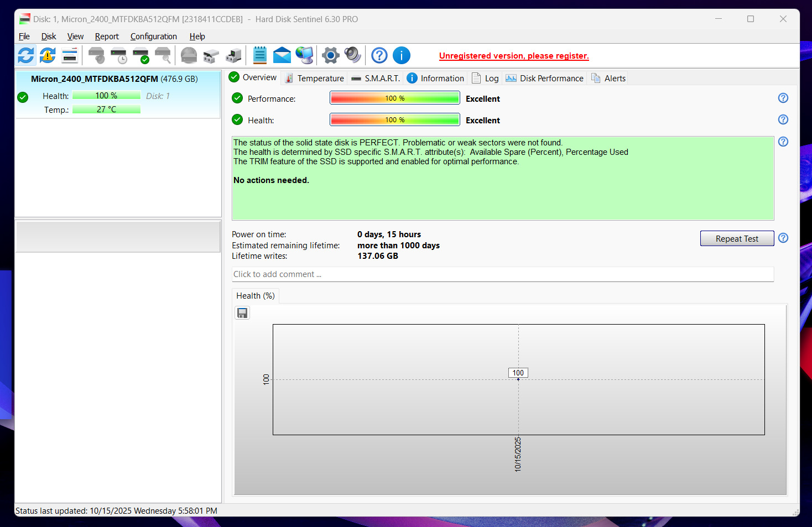
Task: Switch to the S.M.A.R.T. tab
Action: 376,78
